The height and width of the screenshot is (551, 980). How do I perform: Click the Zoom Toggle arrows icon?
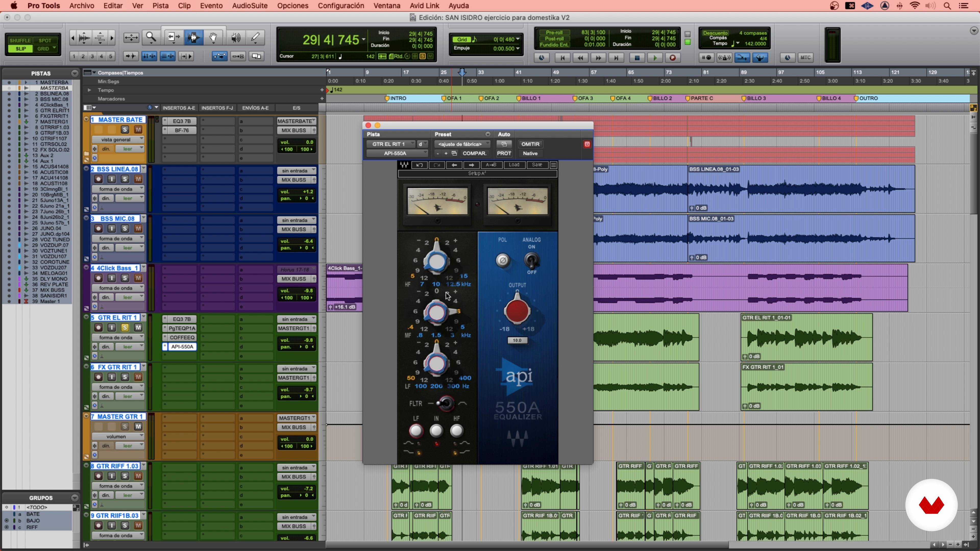[x=131, y=37]
